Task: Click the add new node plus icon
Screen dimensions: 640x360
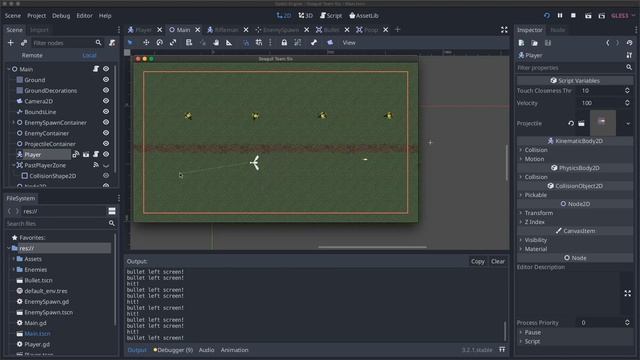Action: (x=11, y=42)
